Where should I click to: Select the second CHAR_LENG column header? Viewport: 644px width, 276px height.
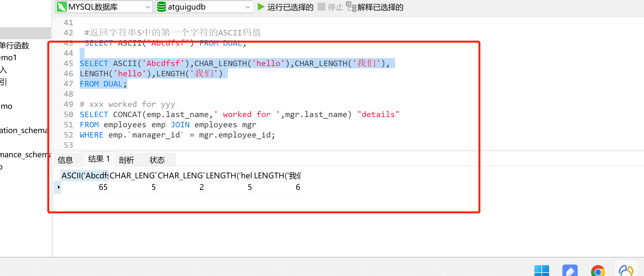tap(181, 175)
